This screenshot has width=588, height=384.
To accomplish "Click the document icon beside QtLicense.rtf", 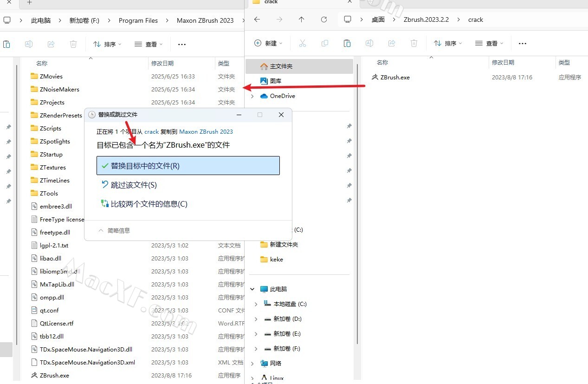I will [x=34, y=323].
